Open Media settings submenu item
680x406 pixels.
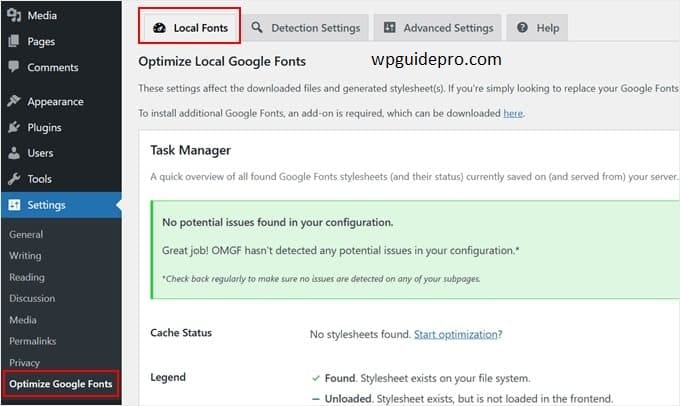tap(23, 320)
